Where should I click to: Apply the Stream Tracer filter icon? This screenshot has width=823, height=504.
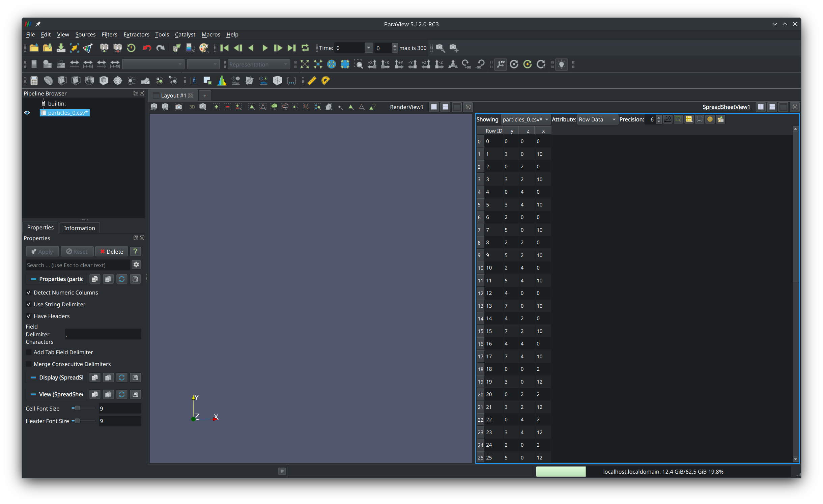[131, 81]
